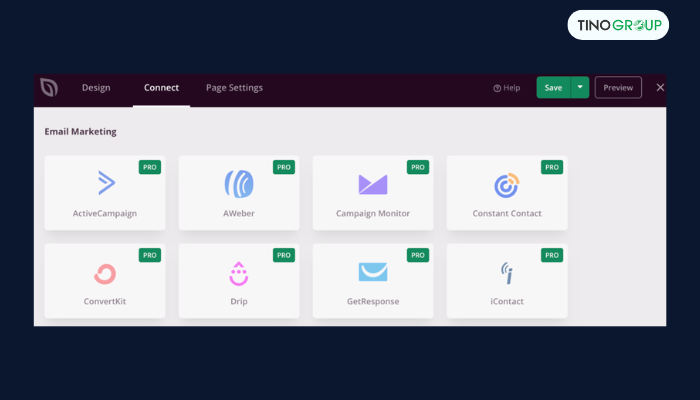The height and width of the screenshot is (400, 700).
Task: Click the iContact label text
Action: tap(507, 301)
